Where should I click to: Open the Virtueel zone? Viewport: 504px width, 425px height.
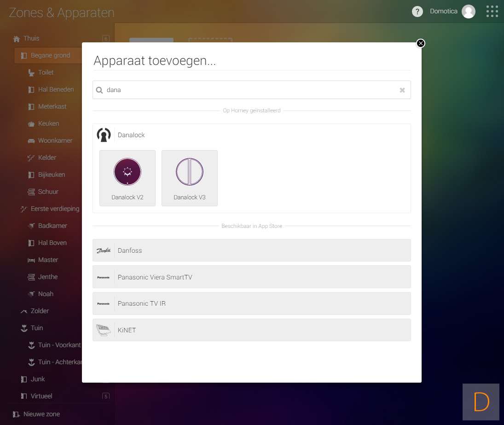point(41,396)
